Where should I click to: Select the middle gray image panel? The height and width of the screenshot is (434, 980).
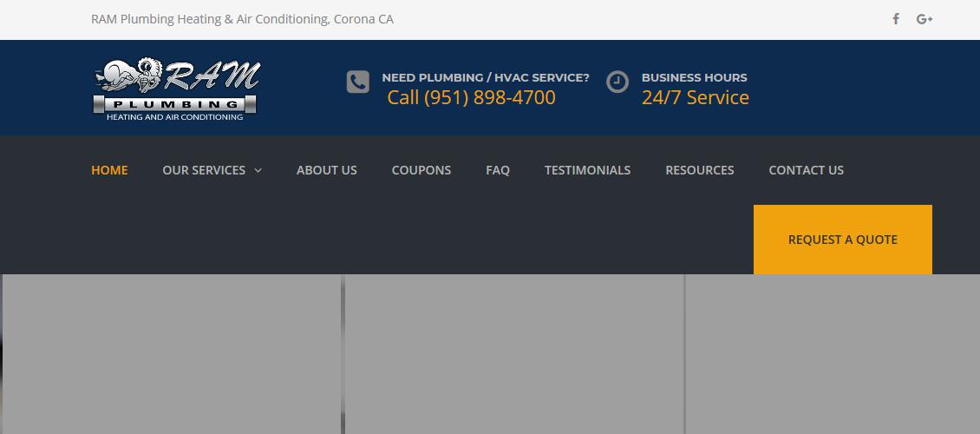(514, 354)
